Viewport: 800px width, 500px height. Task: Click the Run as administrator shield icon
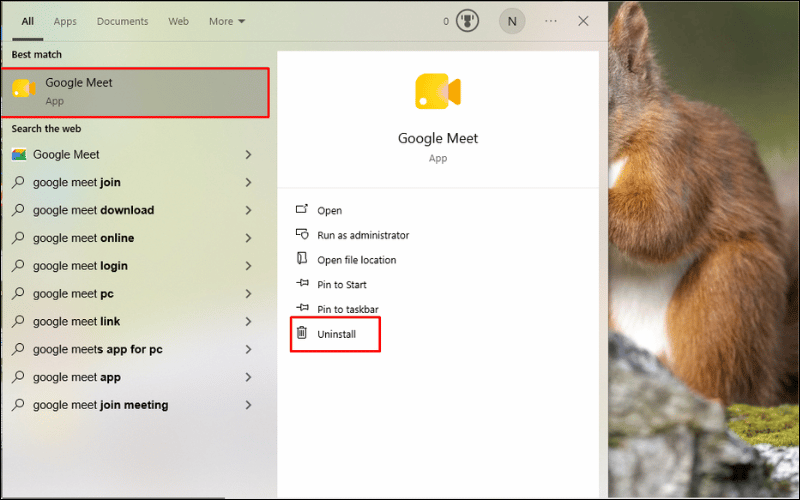302,234
